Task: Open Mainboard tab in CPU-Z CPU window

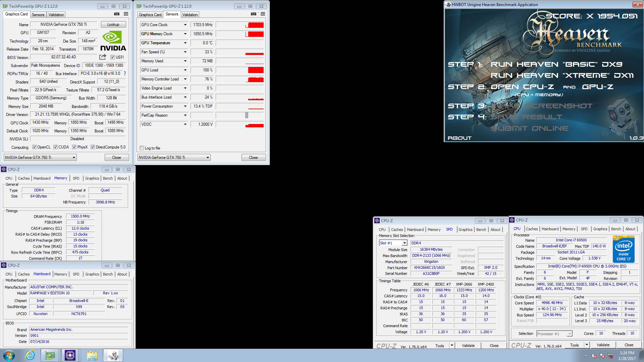Action: [x=550, y=229]
